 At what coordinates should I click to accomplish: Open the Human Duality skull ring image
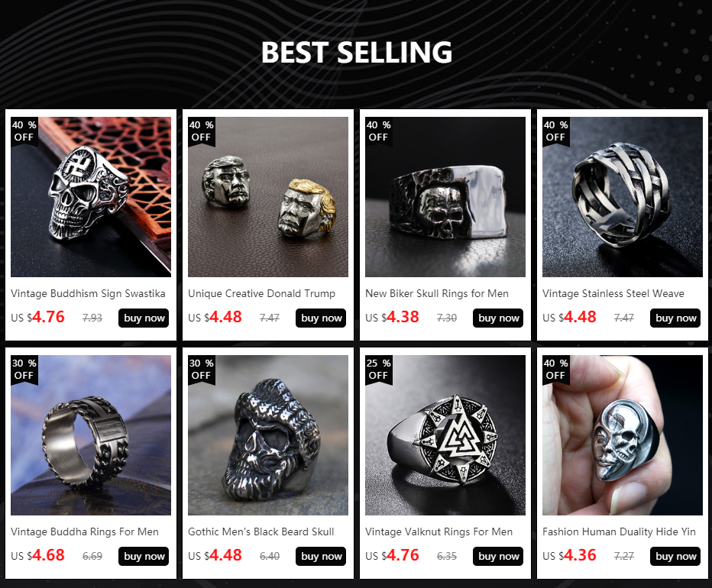(x=622, y=435)
